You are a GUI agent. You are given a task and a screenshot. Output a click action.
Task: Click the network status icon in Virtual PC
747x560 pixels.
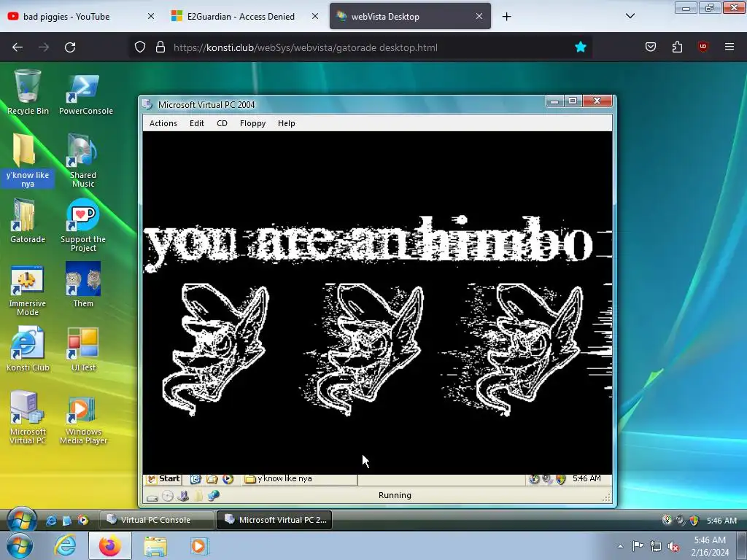pos(214,496)
